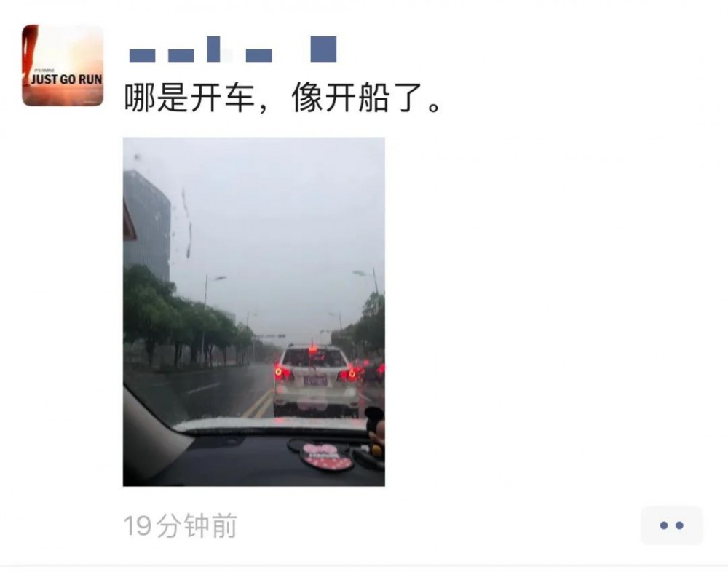The image size is (728, 572).
Task: Click the 19分钟前 timestamp
Action: [181, 525]
